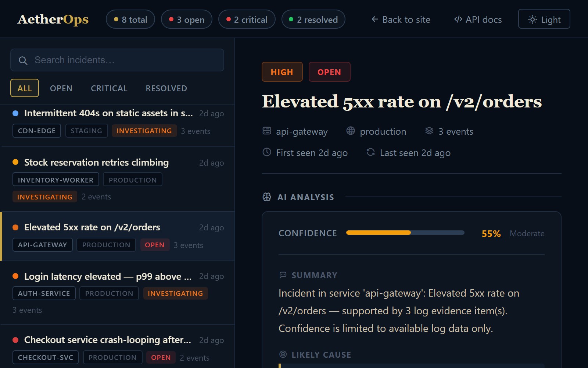Click the 8 total stat pill

tap(130, 20)
